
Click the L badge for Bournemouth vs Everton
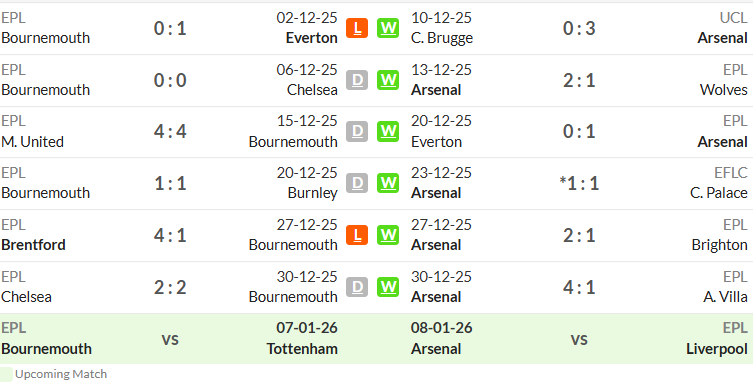(357, 28)
